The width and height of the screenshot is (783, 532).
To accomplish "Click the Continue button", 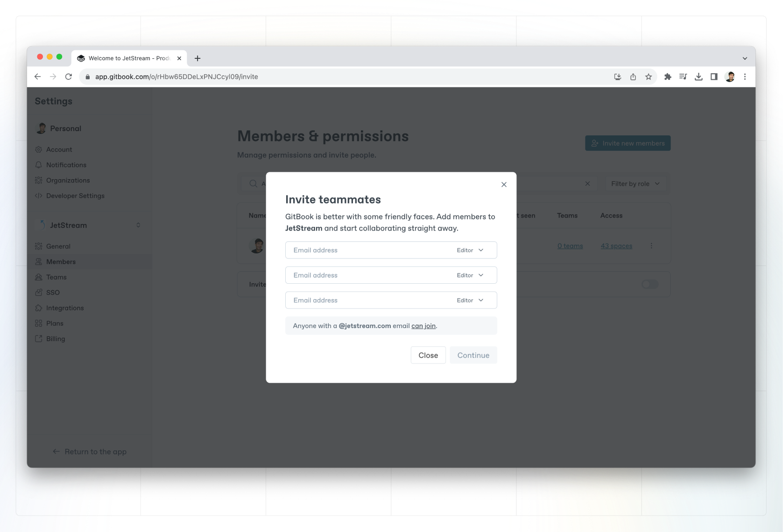I will click(473, 355).
